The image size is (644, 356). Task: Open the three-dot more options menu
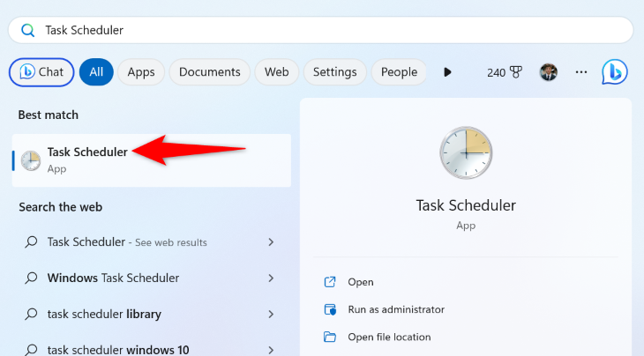pos(580,72)
